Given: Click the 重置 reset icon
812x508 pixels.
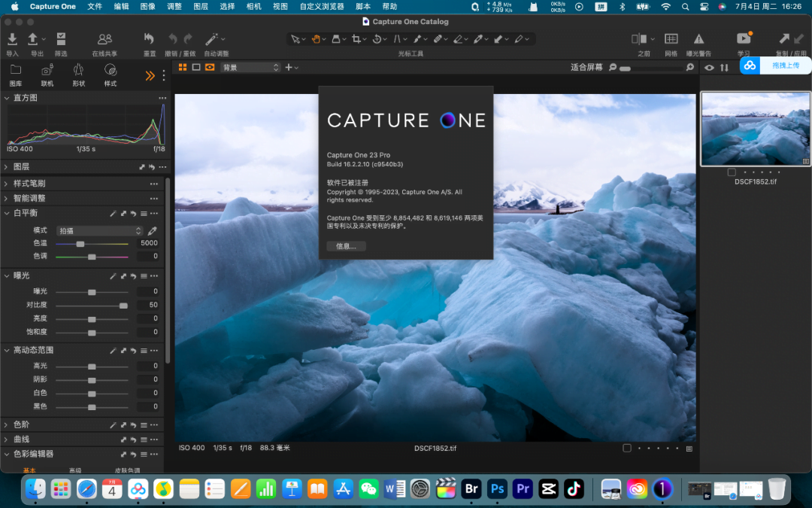Looking at the screenshot, I should click(x=149, y=39).
